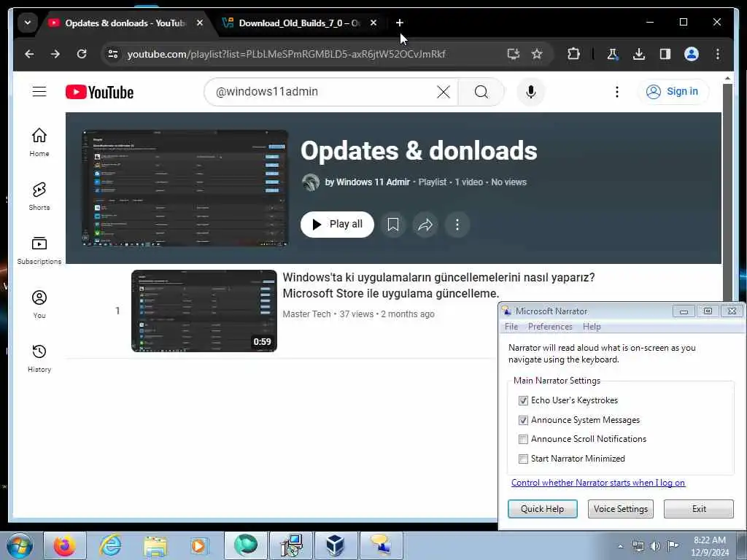The width and height of the screenshot is (747, 560).
Task: Open browser three-dot main menu
Action: point(718,54)
